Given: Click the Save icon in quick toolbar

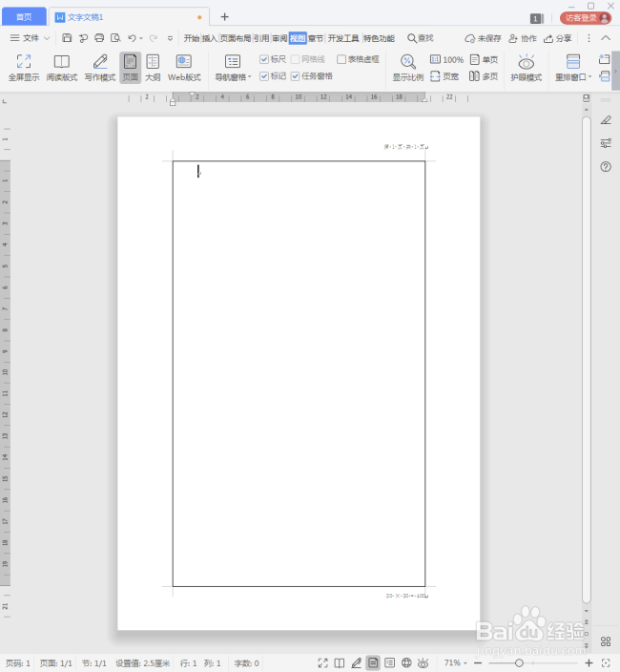Looking at the screenshot, I should pyautogui.click(x=67, y=38).
